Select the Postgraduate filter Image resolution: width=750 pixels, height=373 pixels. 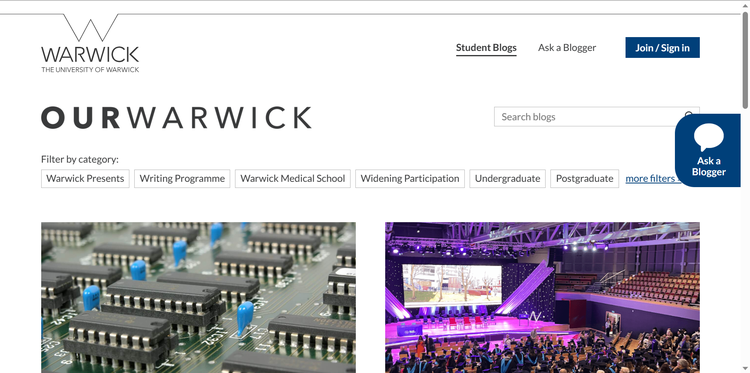pyautogui.click(x=585, y=178)
